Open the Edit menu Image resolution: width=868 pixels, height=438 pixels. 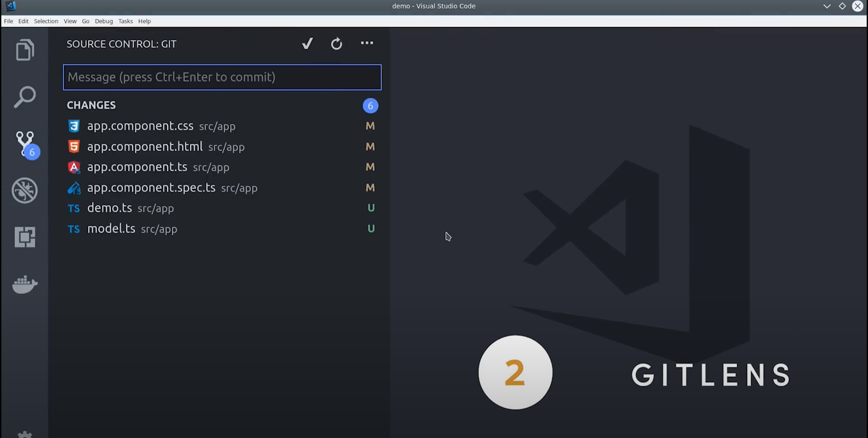pos(23,21)
